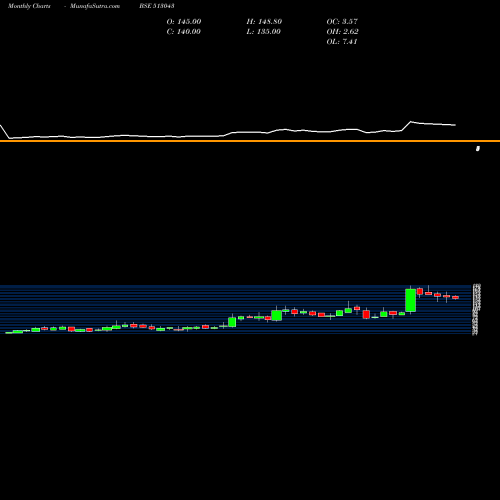Click the "OH: 2.62" value
The width and height of the screenshot is (500, 500).
pos(342,32)
